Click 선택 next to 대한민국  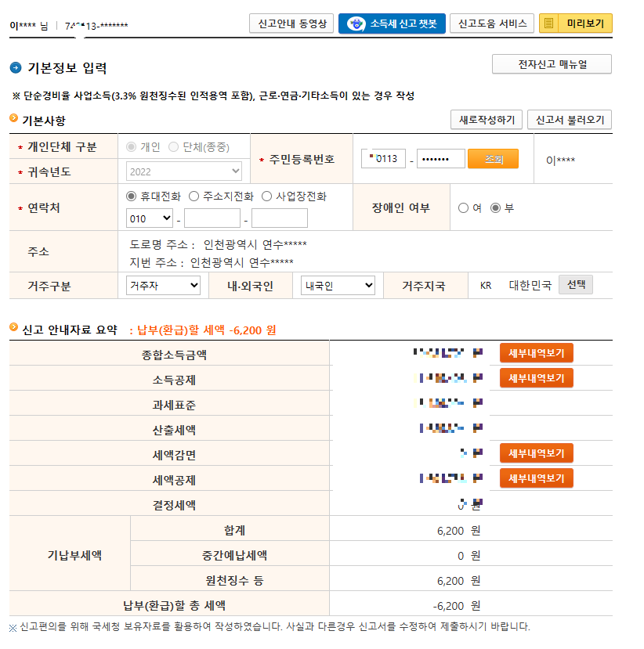[x=577, y=286]
